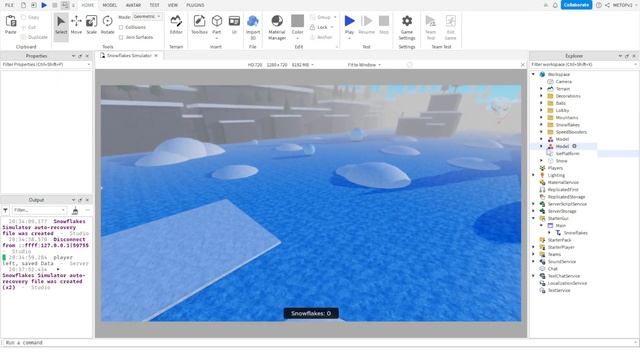Open the help question-mark icon
Viewport: 640px width, 360px height.
[598, 5]
